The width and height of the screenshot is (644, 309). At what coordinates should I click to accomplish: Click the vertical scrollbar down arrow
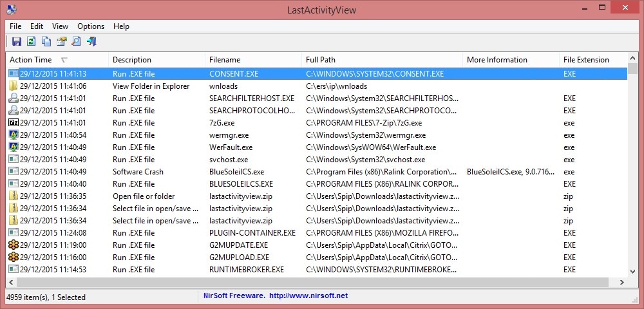point(633,272)
